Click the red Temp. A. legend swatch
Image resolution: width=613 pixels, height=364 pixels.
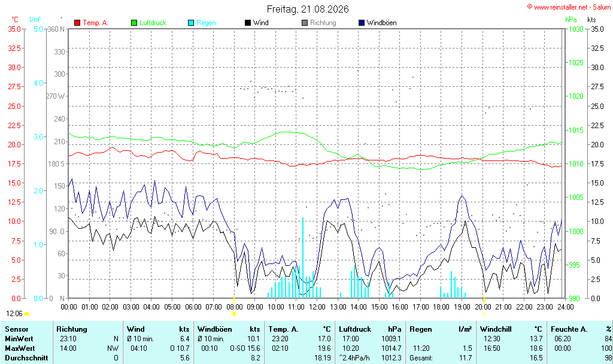click(x=77, y=23)
